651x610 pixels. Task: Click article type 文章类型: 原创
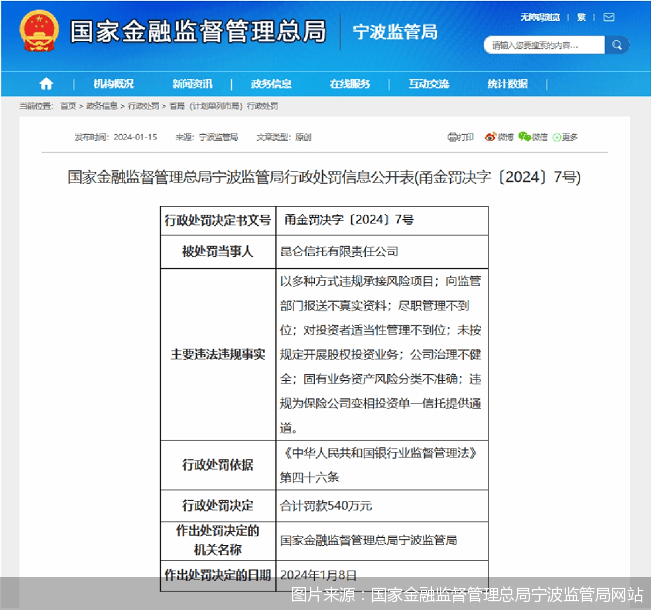point(284,137)
